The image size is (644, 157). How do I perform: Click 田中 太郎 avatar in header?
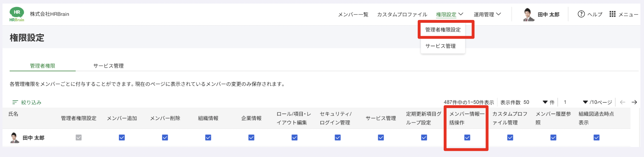click(x=529, y=14)
